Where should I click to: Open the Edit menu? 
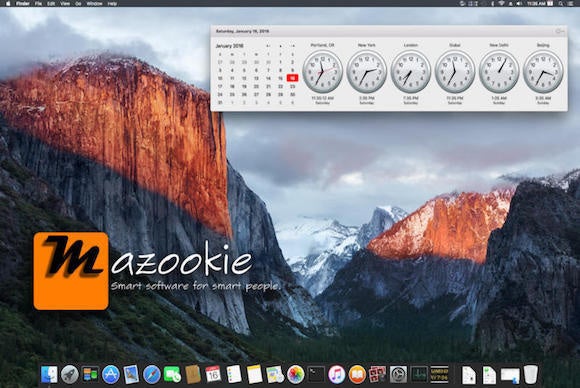(51, 3)
